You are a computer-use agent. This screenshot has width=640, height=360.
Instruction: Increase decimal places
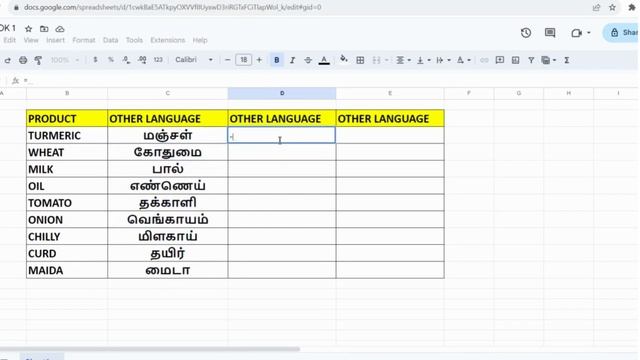tap(142, 60)
